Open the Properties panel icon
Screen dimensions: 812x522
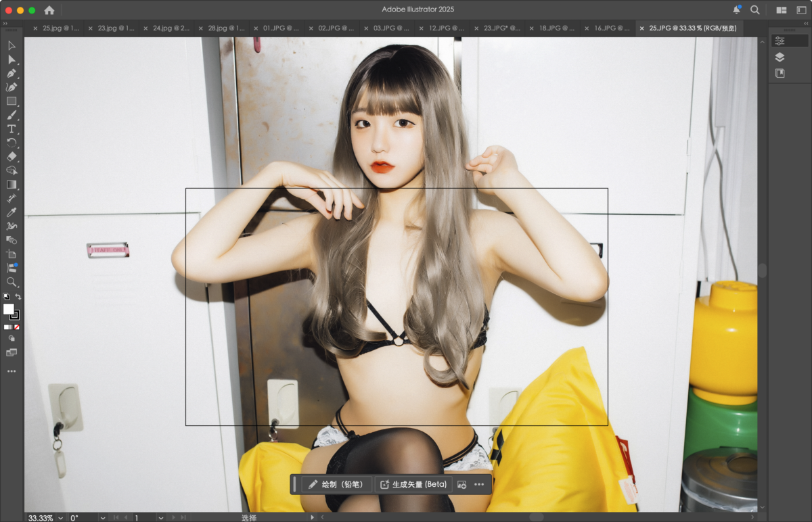coord(780,41)
